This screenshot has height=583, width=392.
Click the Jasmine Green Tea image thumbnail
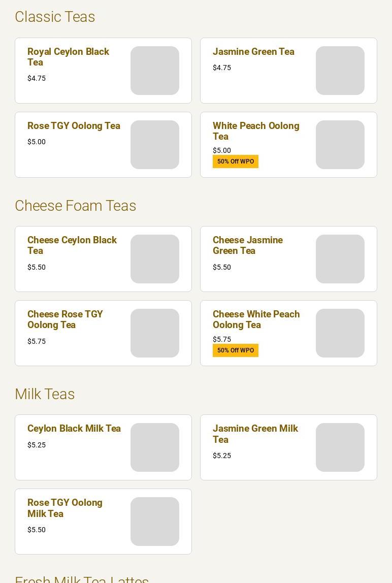click(x=340, y=71)
